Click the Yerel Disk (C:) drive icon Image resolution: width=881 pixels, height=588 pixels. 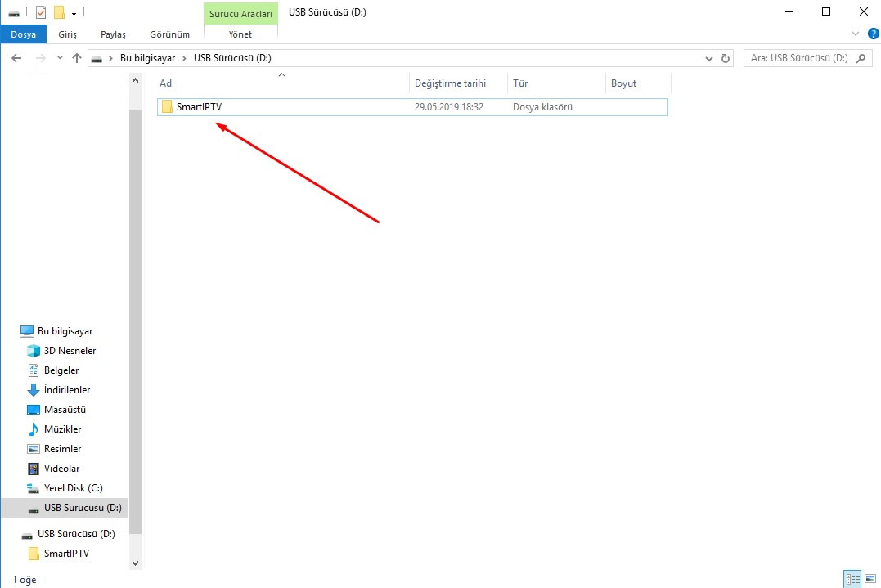[x=34, y=488]
